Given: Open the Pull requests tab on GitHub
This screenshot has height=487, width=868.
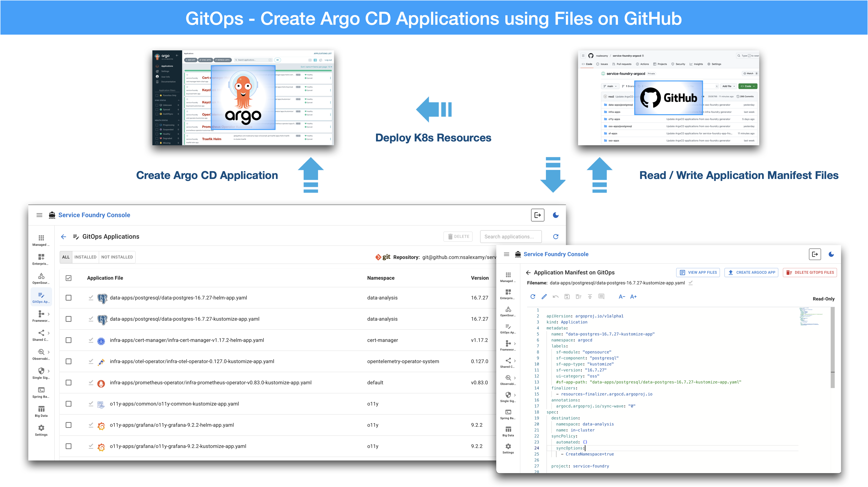Looking at the screenshot, I should (622, 64).
